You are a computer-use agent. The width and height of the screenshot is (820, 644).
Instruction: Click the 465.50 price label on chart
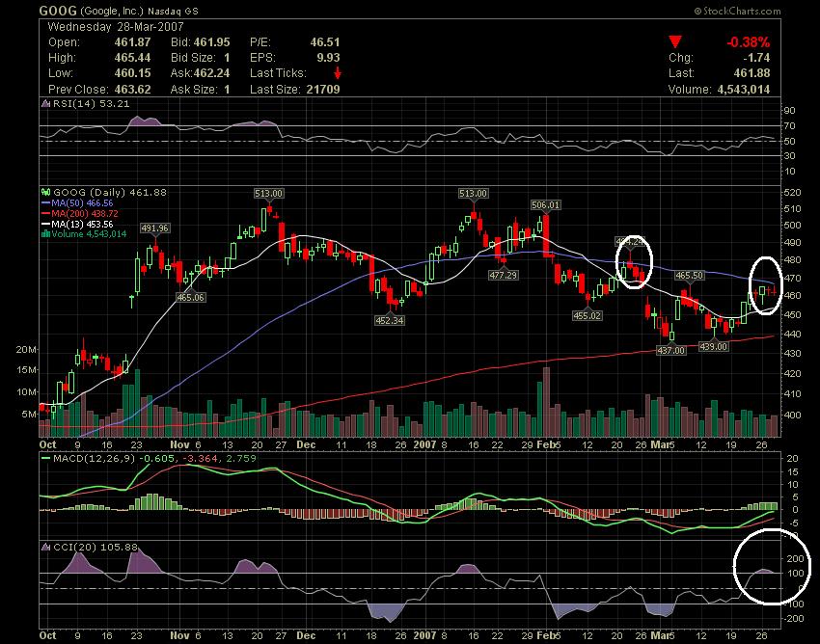[689, 275]
